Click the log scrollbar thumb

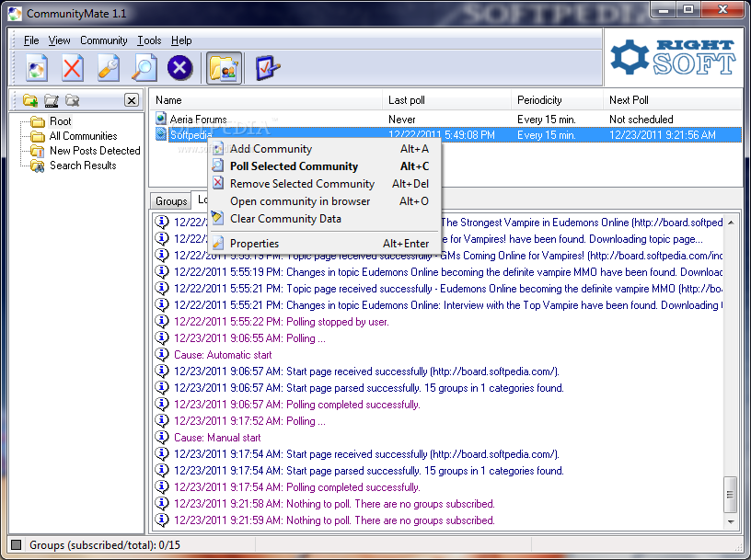point(731,494)
